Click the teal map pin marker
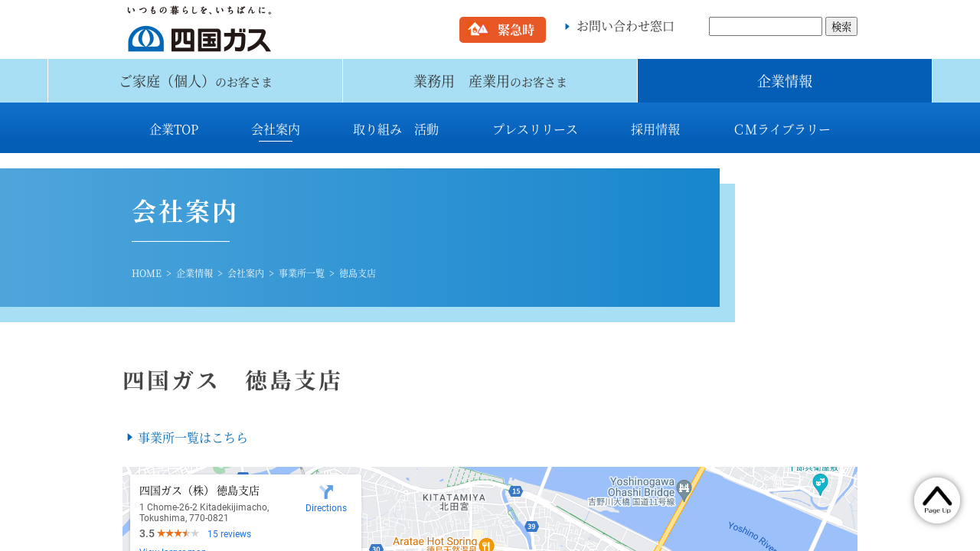Screen dimensions: 980x551 (x=820, y=483)
